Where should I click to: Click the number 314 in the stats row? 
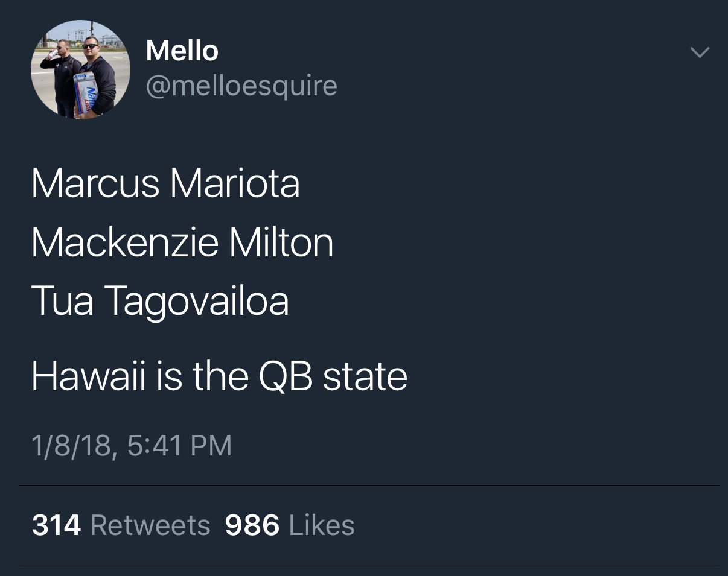pyautogui.click(x=56, y=525)
